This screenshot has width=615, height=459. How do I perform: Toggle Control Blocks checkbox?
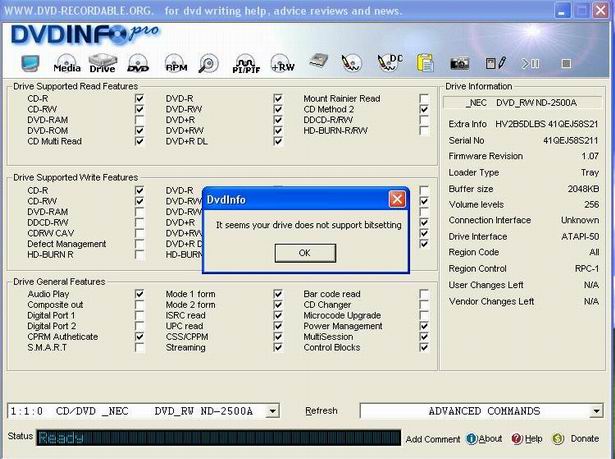point(424,347)
